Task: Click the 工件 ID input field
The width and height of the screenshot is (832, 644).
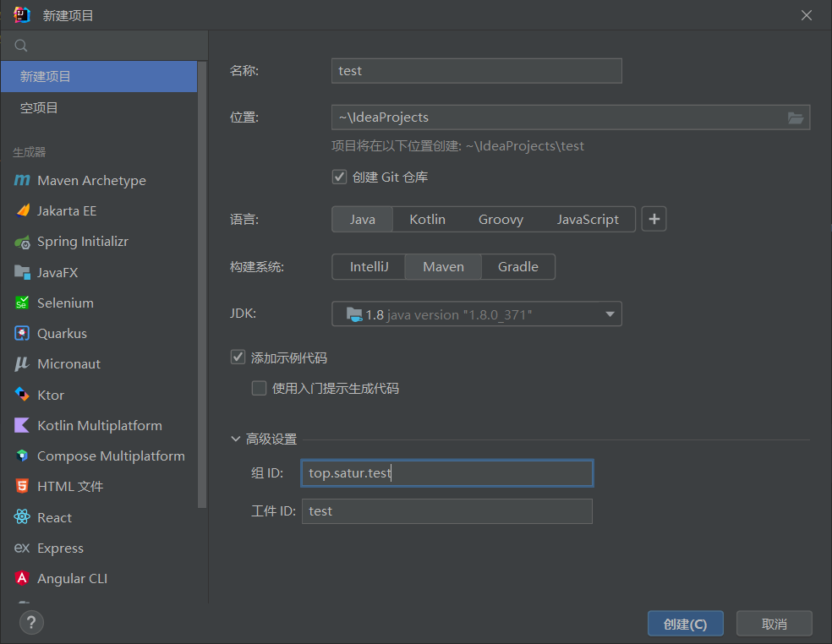Action: pos(446,510)
